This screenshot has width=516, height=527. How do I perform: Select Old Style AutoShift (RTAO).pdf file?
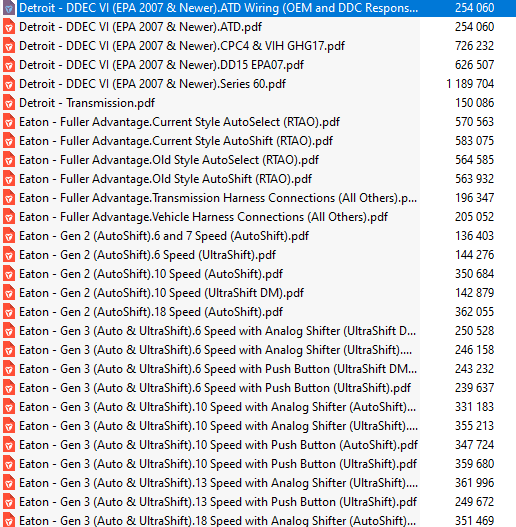(165, 179)
